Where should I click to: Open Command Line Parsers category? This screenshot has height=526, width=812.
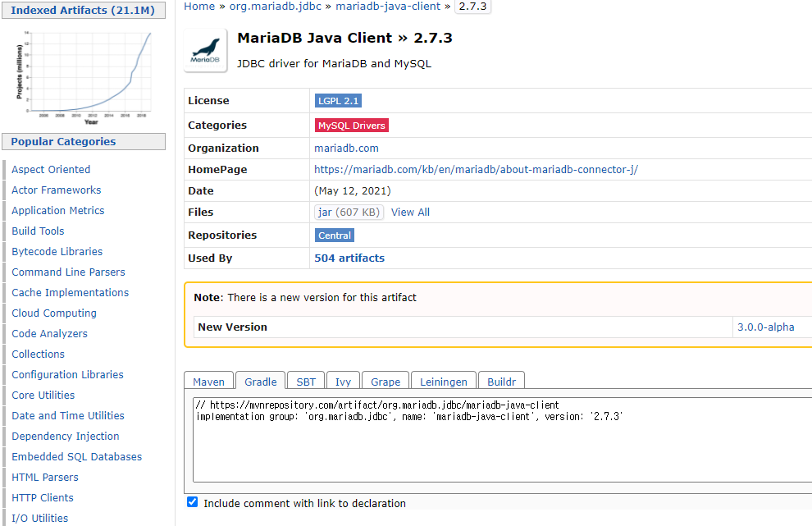68,272
